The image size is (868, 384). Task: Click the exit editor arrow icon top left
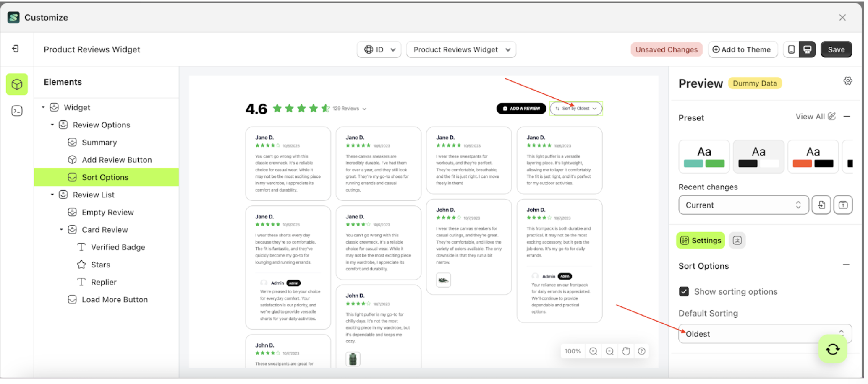(x=16, y=49)
